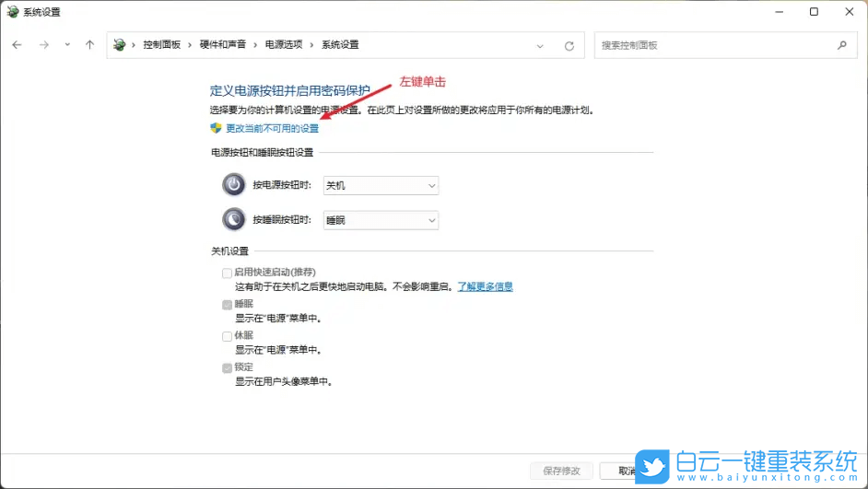Refresh the control panel page
Viewport: 868px width, 489px height.
(x=569, y=45)
